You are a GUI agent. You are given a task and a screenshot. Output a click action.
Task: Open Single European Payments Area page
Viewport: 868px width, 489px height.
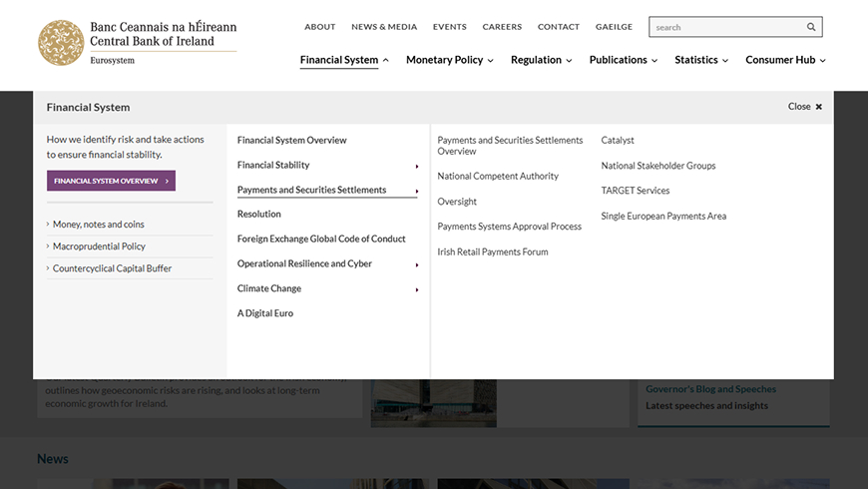[663, 216]
